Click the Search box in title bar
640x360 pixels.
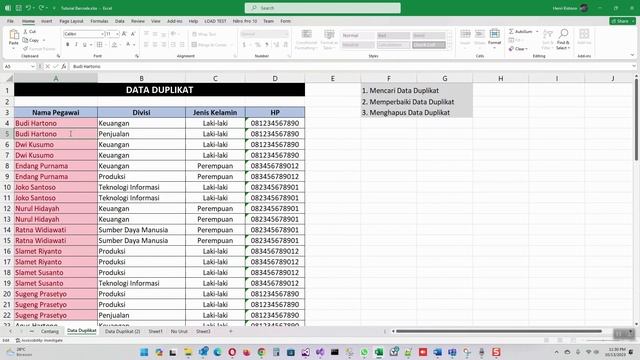click(322, 8)
